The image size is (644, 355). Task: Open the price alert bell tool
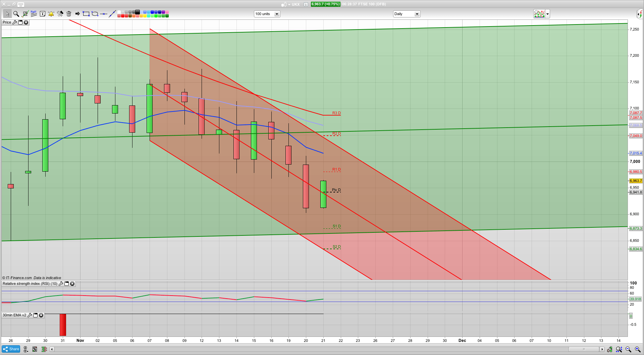pyautogui.click(x=51, y=14)
